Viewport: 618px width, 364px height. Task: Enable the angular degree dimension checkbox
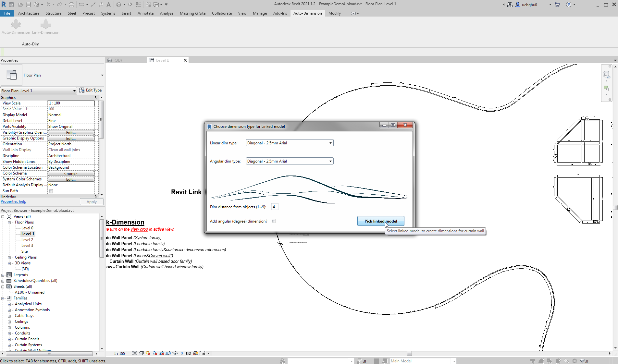pos(274,221)
